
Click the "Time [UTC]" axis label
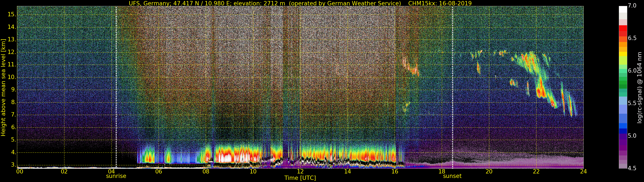(x=300, y=178)
